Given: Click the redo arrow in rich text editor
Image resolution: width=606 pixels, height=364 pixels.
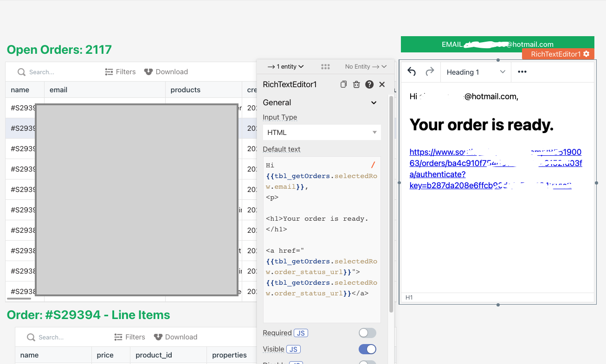Looking at the screenshot, I should click(430, 72).
